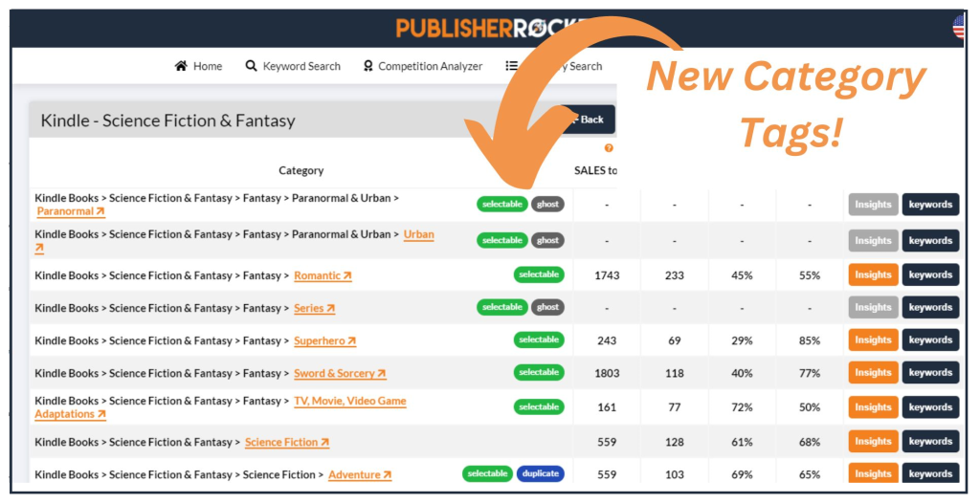Click keywords button for Adventure row
Viewport: 980px width, 504px height.
tap(930, 472)
